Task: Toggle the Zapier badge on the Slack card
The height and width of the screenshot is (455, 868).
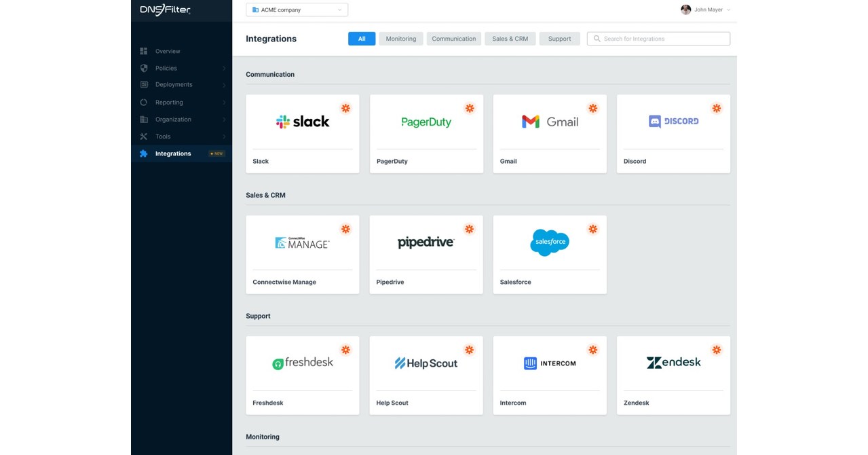Action: click(x=345, y=108)
